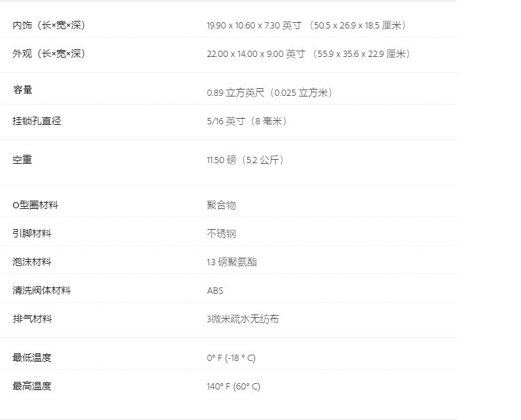Select the 3微米疏水无纺布 vent material value

243,319
